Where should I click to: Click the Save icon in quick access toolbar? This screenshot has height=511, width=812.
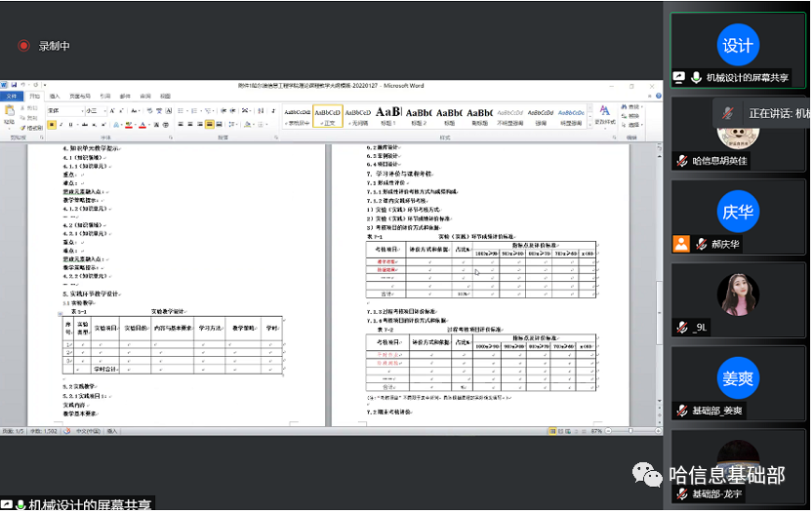pyautogui.click(x=12, y=86)
